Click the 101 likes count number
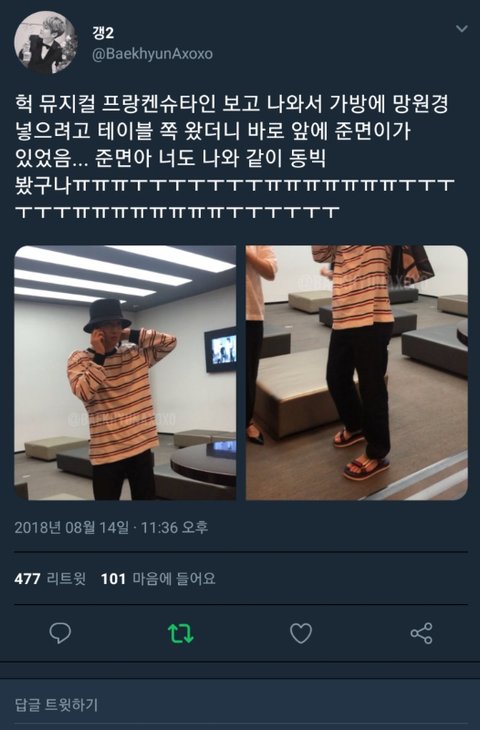The height and width of the screenshot is (730, 480). [113, 579]
